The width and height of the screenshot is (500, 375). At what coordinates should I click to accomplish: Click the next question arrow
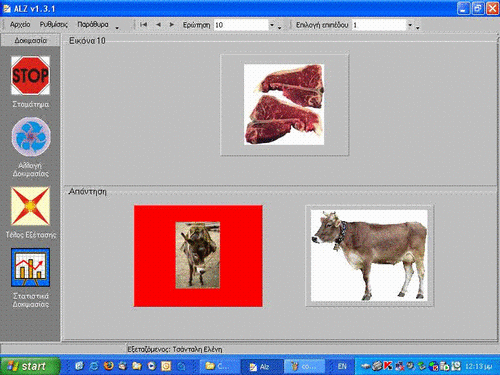coord(172,25)
